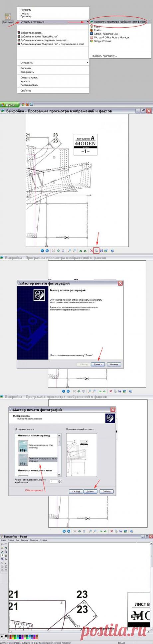The height and width of the screenshot is (644, 153).
Task: Choose the Airbrush tool in Paint
Action: point(2,559)
